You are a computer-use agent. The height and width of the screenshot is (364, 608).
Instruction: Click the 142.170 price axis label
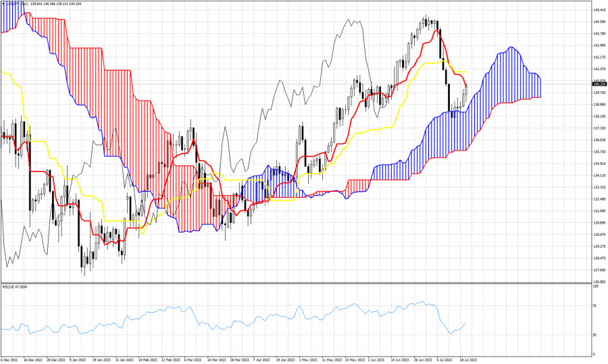(x=599, y=57)
